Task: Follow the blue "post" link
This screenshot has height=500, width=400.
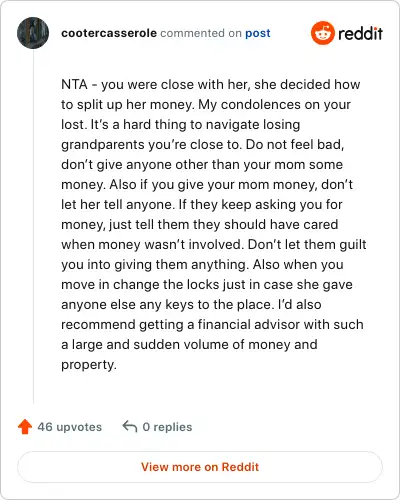Action: (x=258, y=33)
